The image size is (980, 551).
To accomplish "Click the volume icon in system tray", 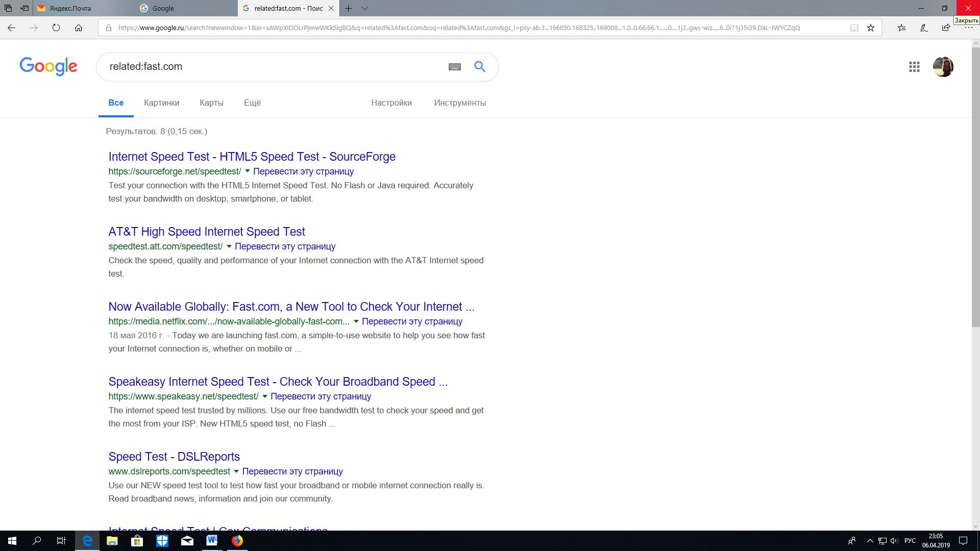I will (x=894, y=541).
